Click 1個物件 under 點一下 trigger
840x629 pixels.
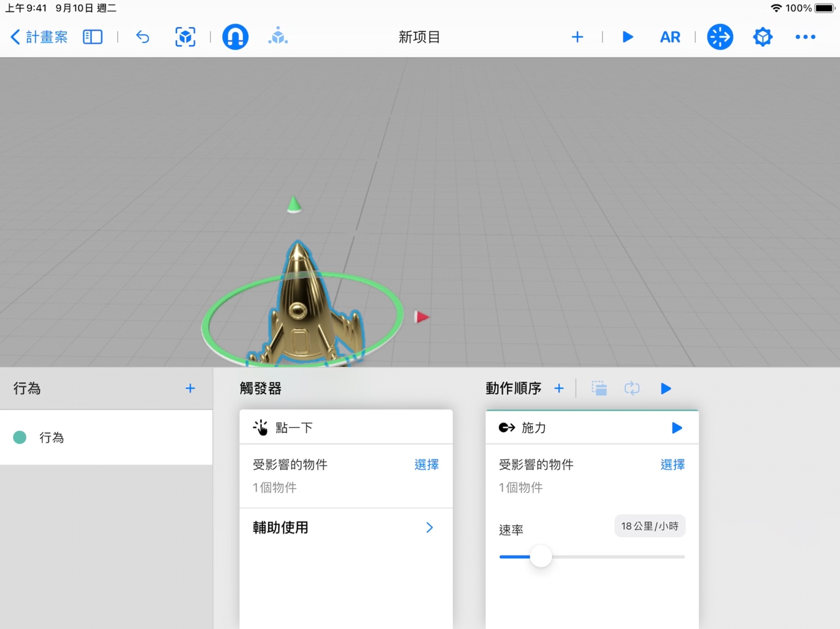(275, 488)
